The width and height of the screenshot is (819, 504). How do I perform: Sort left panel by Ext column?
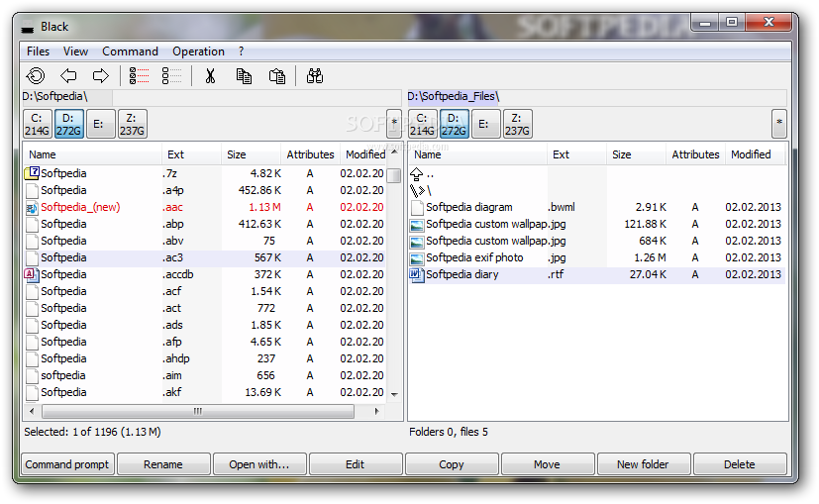pyautogui.click(x=191, y=154)
